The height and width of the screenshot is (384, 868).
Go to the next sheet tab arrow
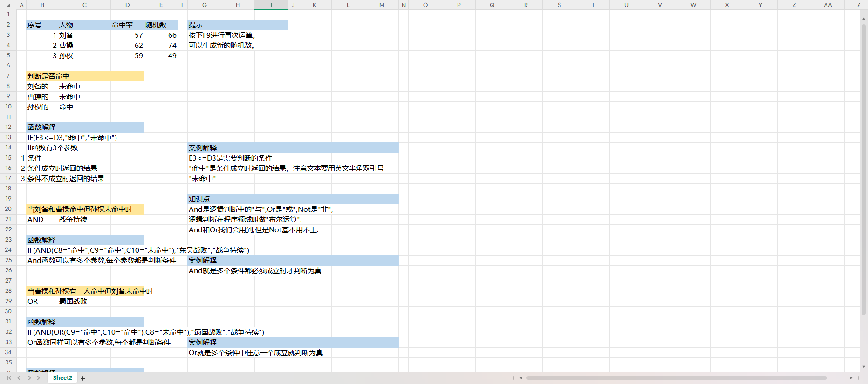pos(29,378)
